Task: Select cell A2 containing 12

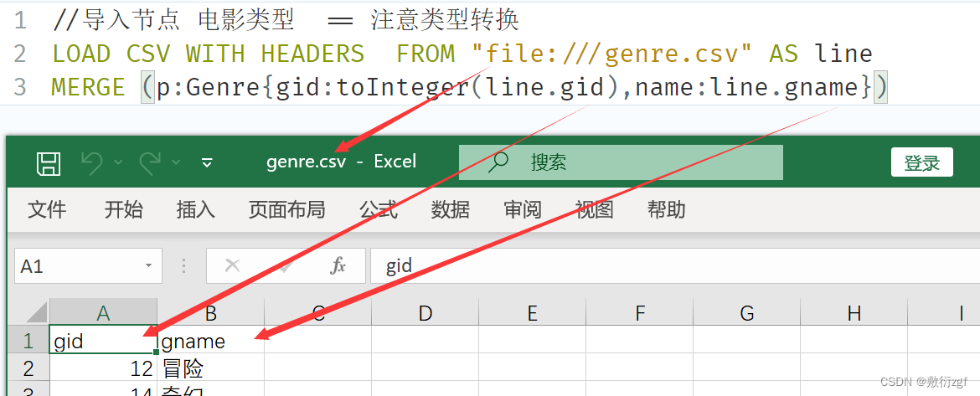Action: coord(103,368)
